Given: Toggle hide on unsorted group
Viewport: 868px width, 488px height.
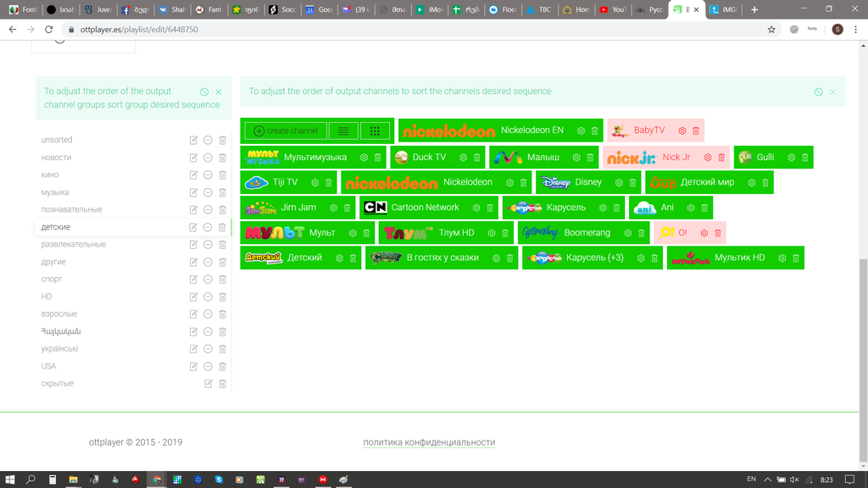Looking at the screenshot, I should (208, 141).
